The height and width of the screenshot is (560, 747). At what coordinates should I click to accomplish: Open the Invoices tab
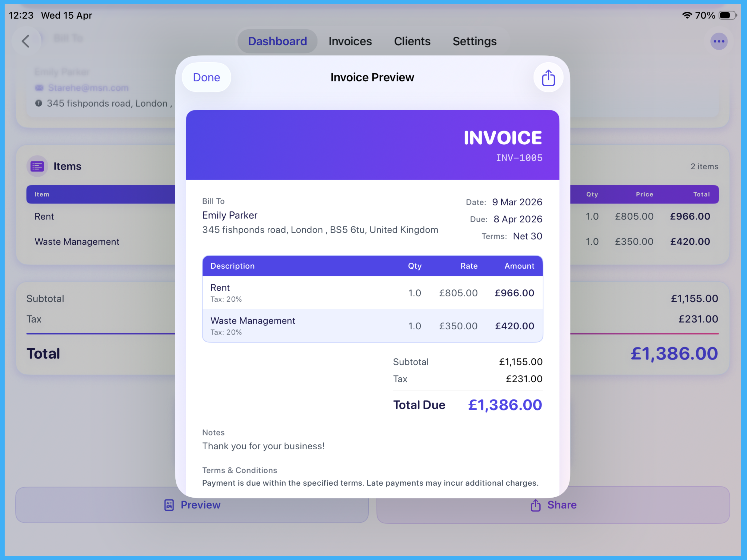pos(350,41)
